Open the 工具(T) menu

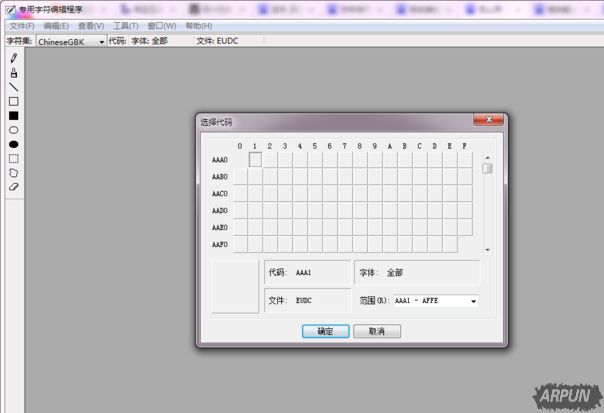126,26
